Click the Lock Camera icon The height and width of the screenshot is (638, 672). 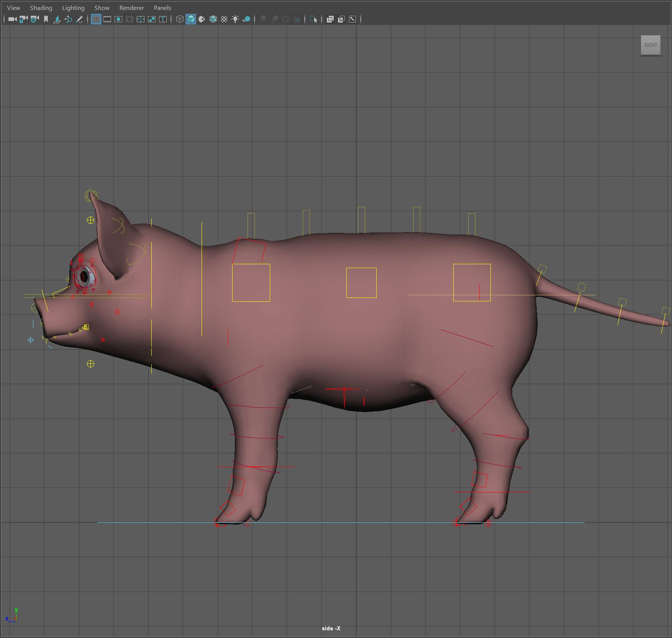point(23,19)
